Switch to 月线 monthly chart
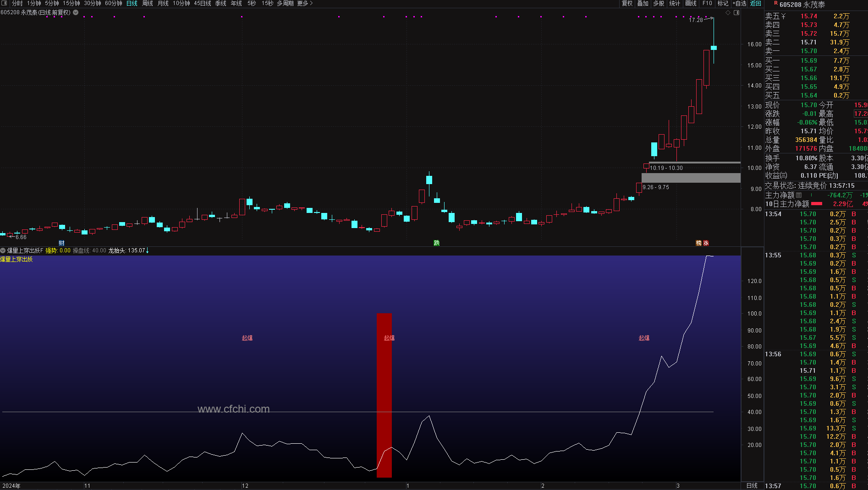 point(163,3)
